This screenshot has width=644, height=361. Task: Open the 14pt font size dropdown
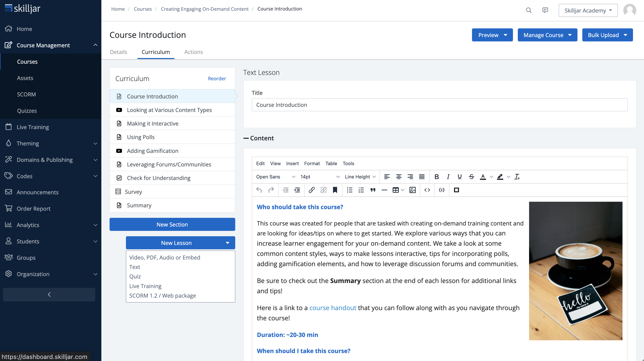tap(320, 177)
